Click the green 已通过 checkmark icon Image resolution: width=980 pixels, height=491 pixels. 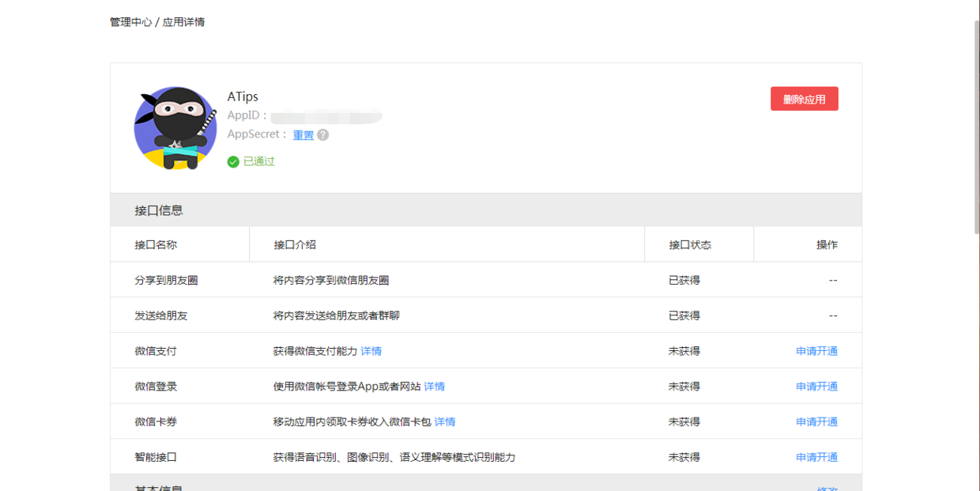[233, 162]
